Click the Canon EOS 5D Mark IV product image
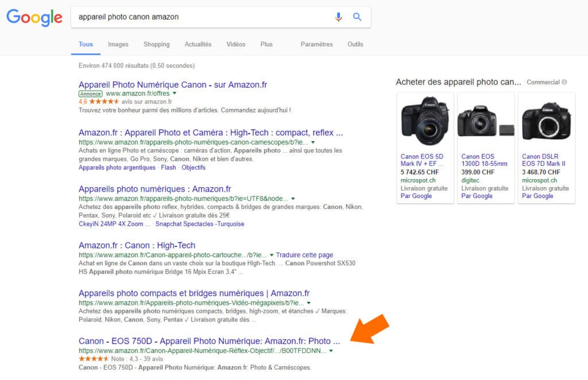This screenshot has height=380, width=588. (425, 122)
